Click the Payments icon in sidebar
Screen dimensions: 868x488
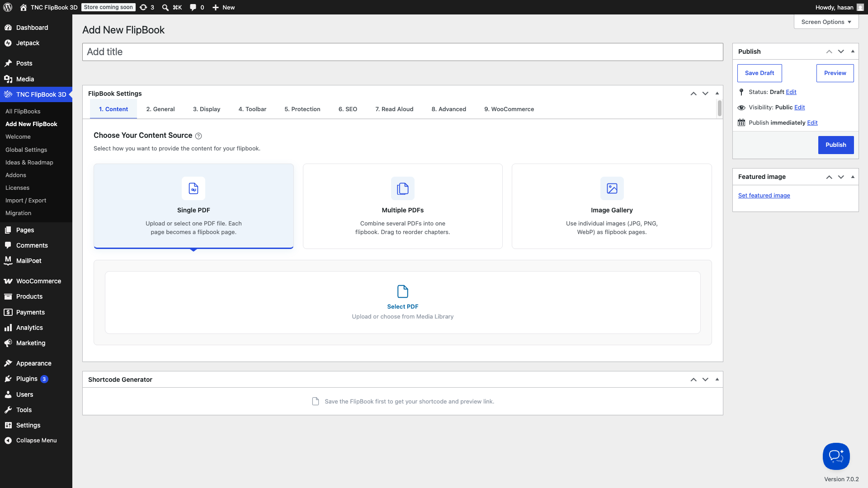click(8, 312)
